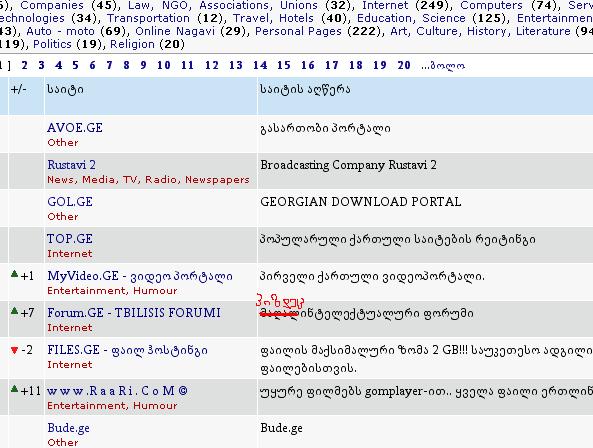Open the AVOE.GE site link
The height and width of the screenshot is (448, 593).
point(75,128)
